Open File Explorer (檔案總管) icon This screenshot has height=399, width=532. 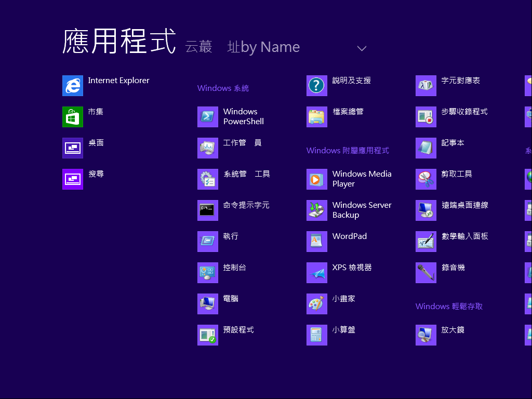click(x=317, y=117)
